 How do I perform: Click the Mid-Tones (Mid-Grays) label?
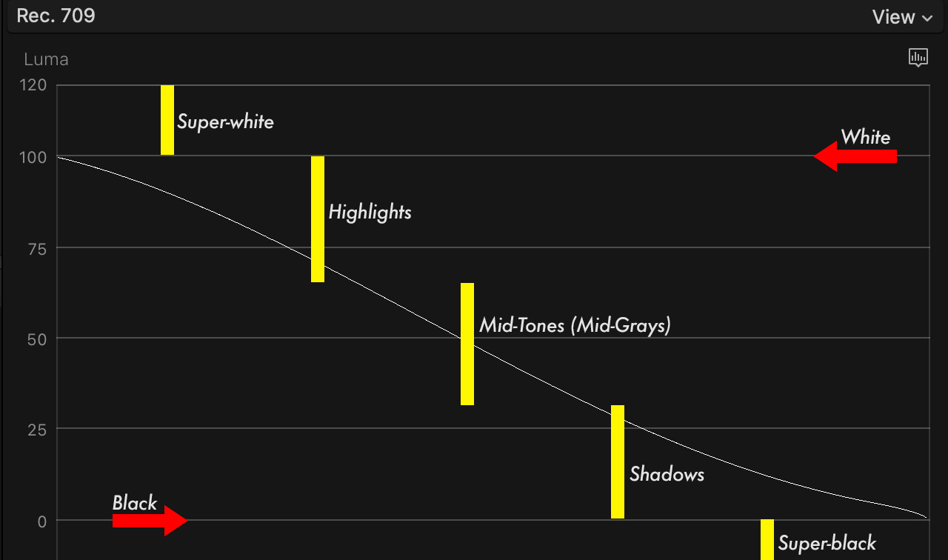(575, 325)
